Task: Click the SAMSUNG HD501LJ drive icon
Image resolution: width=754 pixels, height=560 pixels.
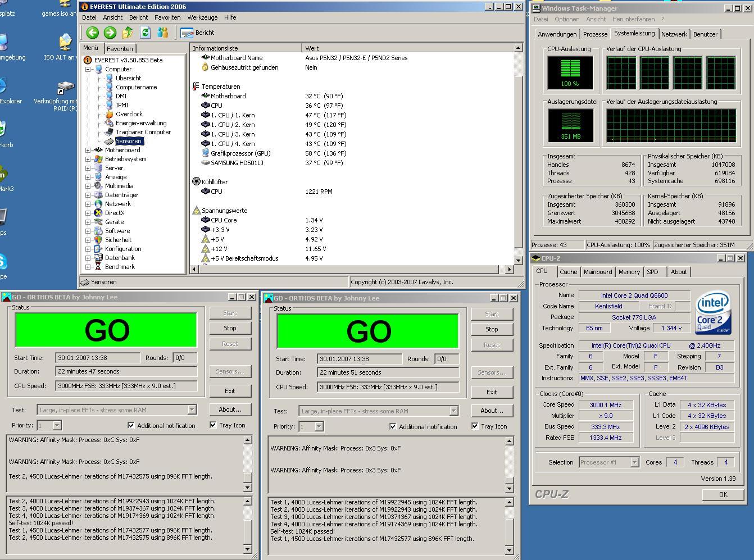Action: point(205,163)
